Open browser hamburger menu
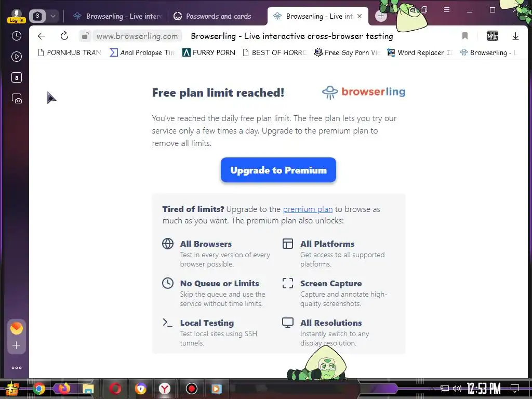532x399 pixels. pyautogui.click(x=447, y=10)
